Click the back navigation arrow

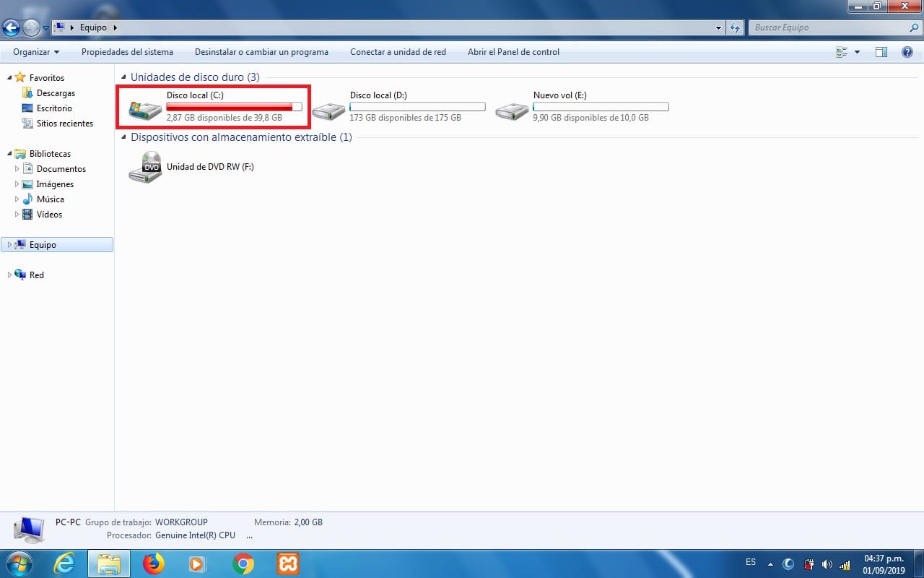(x=12, y=28)
